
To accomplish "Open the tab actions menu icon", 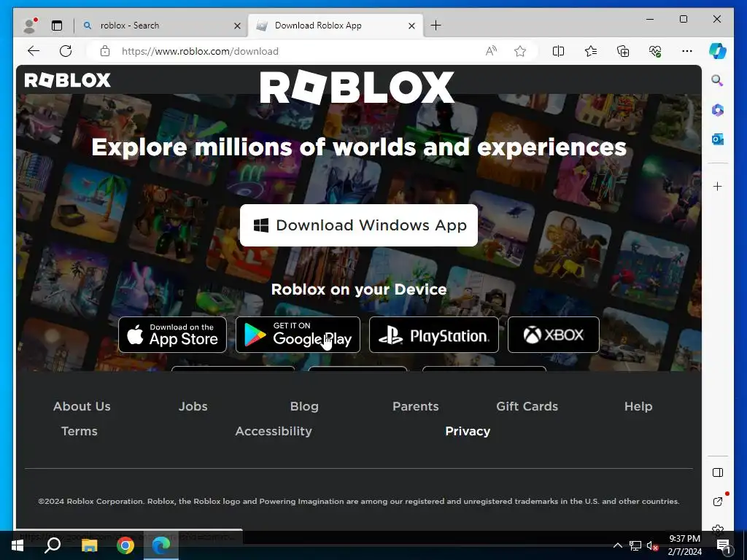I will tap(57, 26).
